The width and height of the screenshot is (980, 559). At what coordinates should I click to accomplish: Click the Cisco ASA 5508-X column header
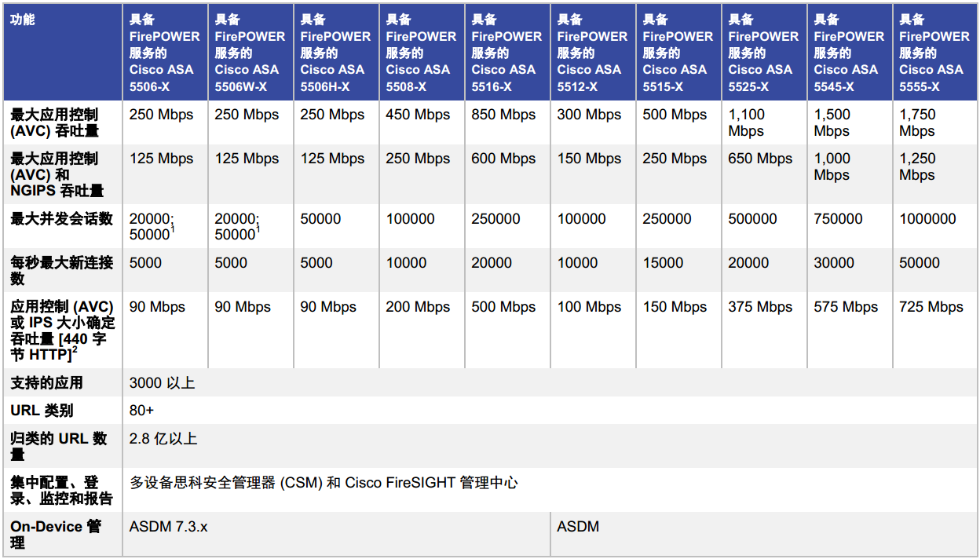pyautogui.click(x=422, y=53)
